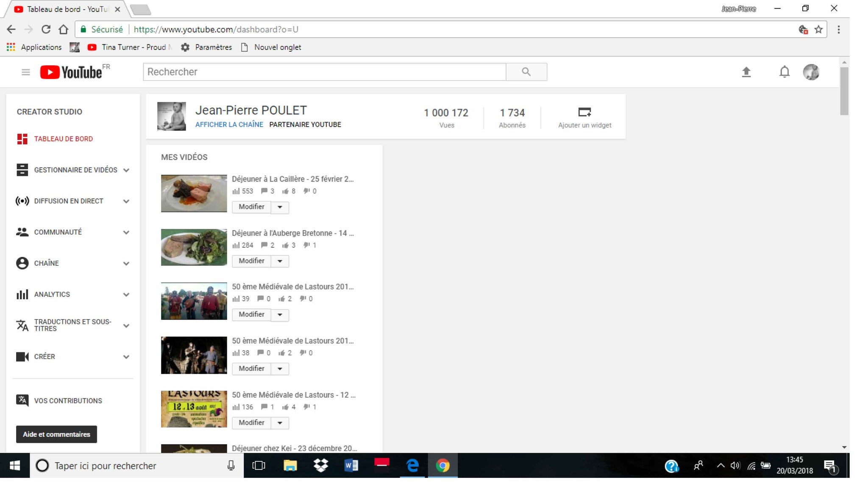Open a new browser tab button
Viewport: 868px width, 485px height.
click(141, 10)
